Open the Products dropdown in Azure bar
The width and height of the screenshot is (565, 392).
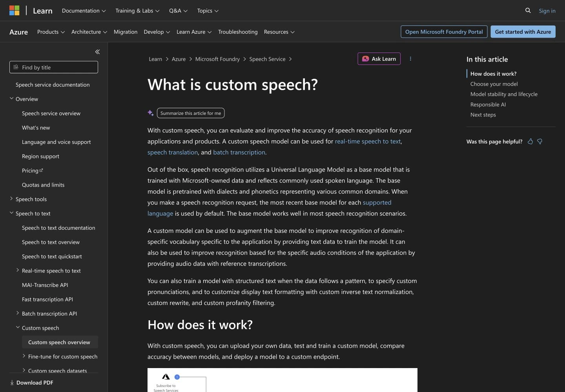[x=51, y=32]
